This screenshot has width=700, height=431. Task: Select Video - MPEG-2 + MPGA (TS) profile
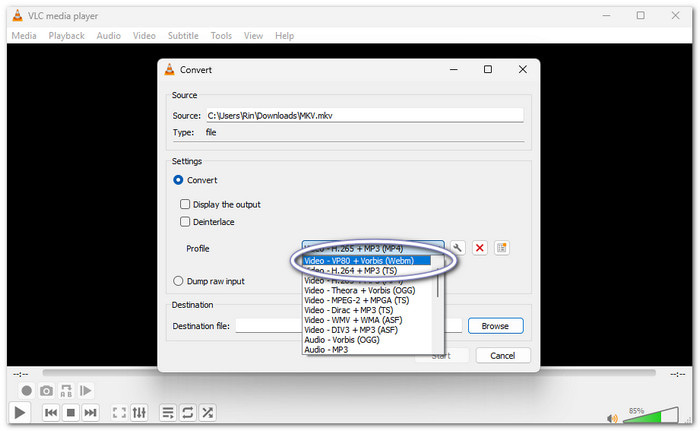click(367, 300)
